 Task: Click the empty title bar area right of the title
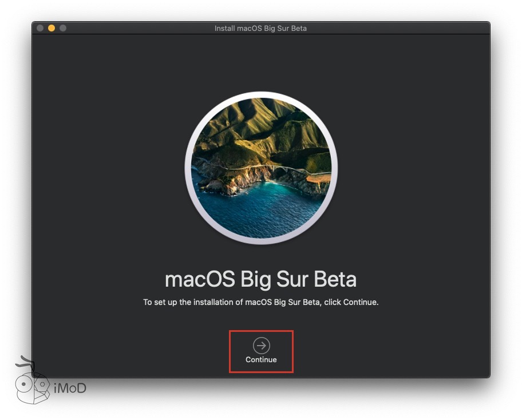coord(401,28)
